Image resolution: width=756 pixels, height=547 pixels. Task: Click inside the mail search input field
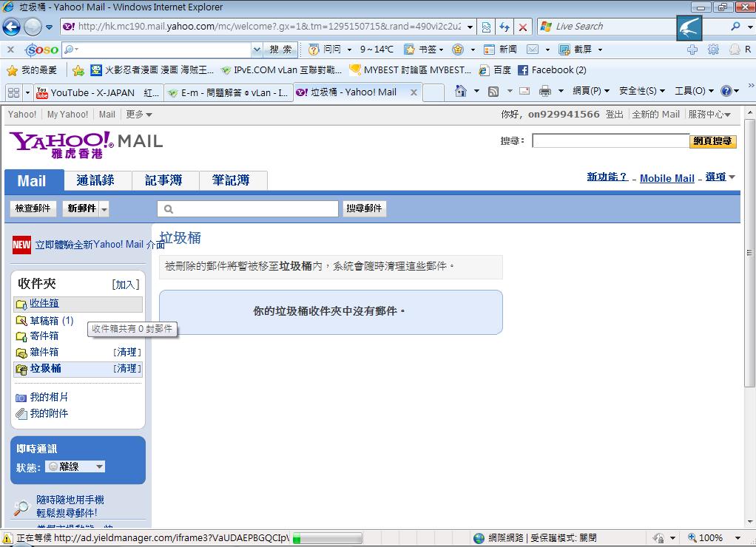248,208
